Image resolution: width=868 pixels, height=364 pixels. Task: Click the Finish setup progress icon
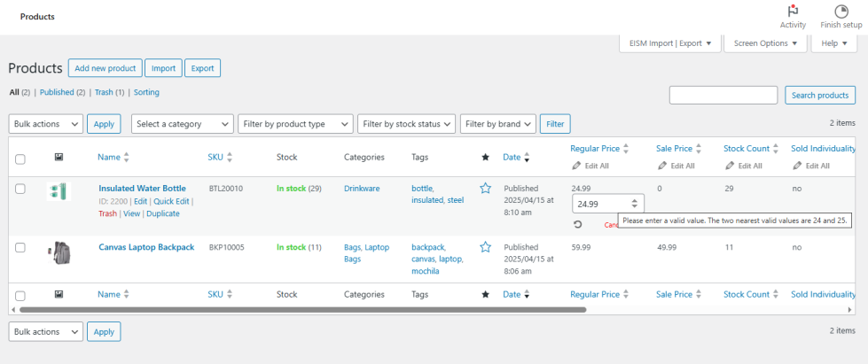point(841,12)
